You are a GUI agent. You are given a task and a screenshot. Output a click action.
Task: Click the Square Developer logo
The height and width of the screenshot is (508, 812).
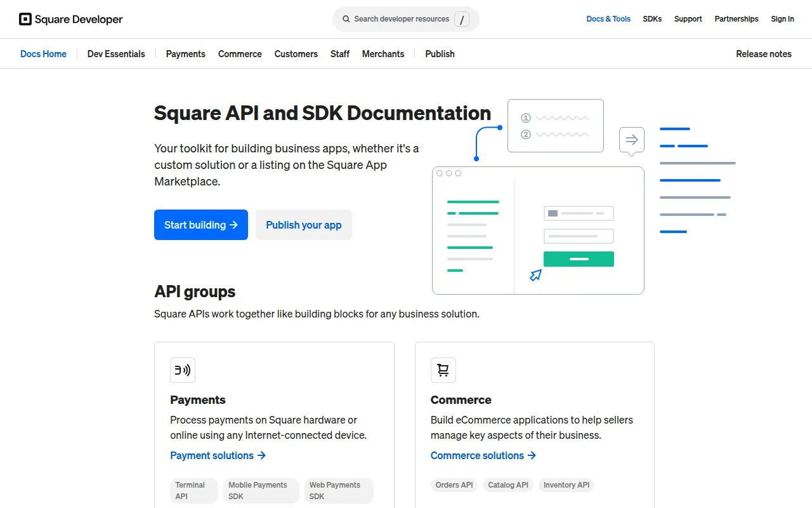(70, 19)
